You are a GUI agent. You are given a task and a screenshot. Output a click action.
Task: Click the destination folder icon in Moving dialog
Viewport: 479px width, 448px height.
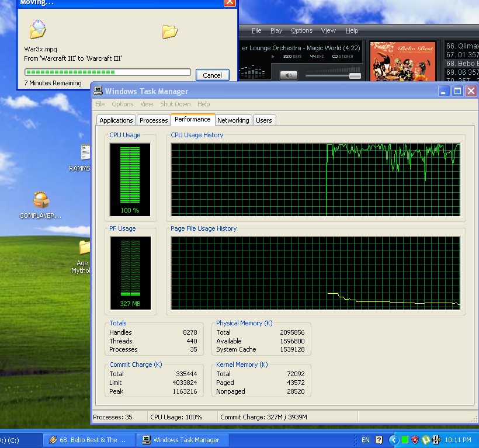click(x=170, y=32)
